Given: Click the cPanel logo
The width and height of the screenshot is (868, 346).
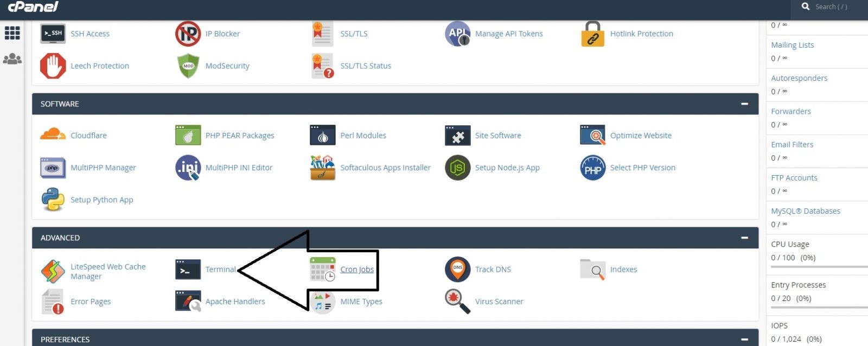Looking at the screenshot, I should [x=33, y=7].
